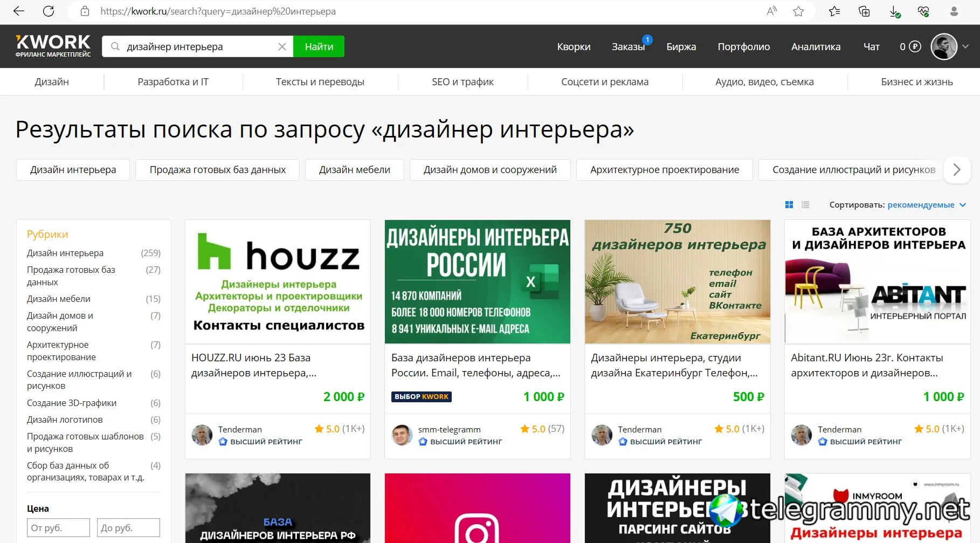
Task: Select the Дизайн мебели filter chip
Action: click(354, 170)
